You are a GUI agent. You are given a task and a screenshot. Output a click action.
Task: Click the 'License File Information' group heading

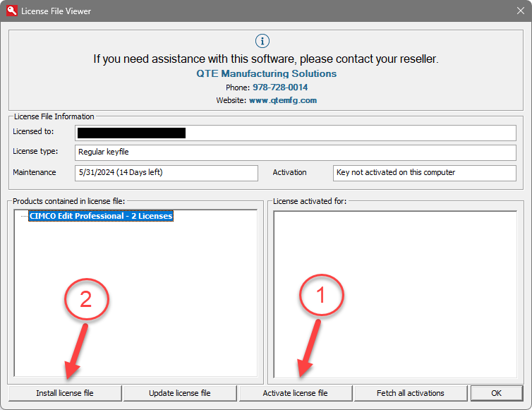[x=54, y=116]
